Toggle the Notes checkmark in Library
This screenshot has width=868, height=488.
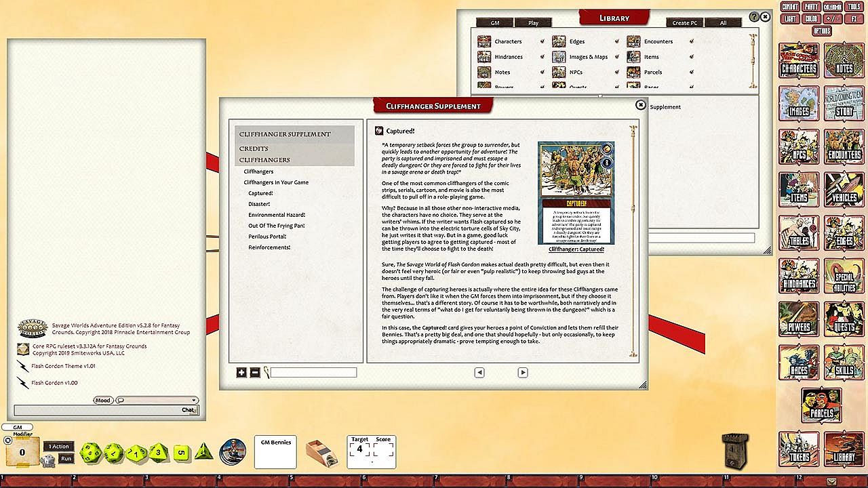542,72
